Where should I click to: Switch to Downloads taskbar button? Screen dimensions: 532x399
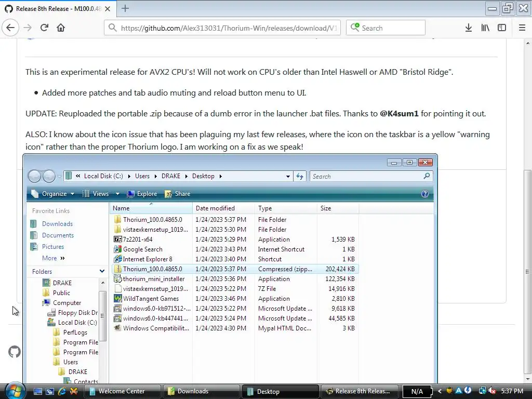[201, 391]
